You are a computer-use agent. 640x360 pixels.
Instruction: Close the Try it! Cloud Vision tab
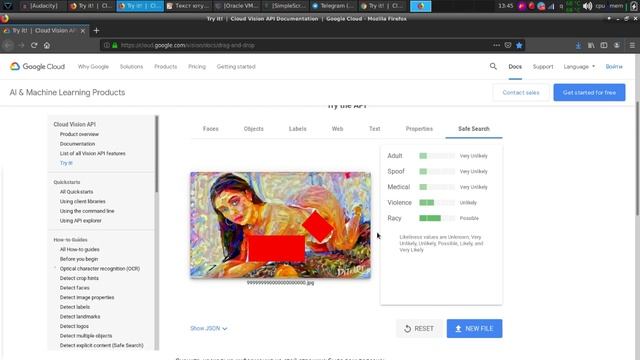83,31
